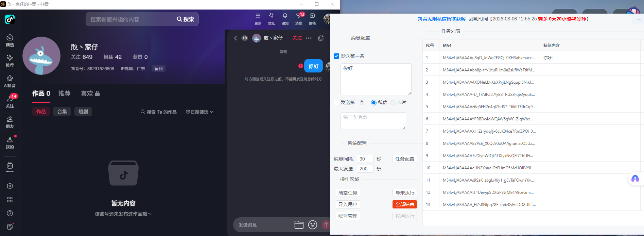Click 账号管理 button
Image resolution: width=644 pixels, height=236 pixels.
[x=348, y=216]
